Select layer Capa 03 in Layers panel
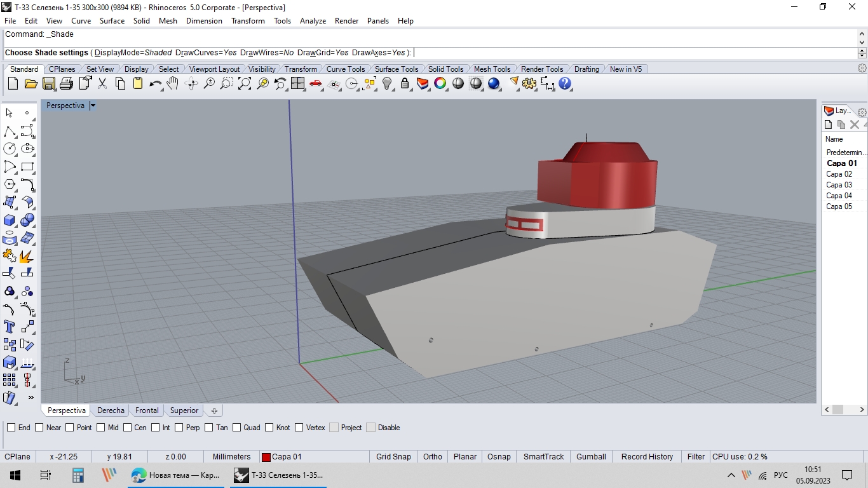Viewport: 868px width, 488px height. (839, 185)
